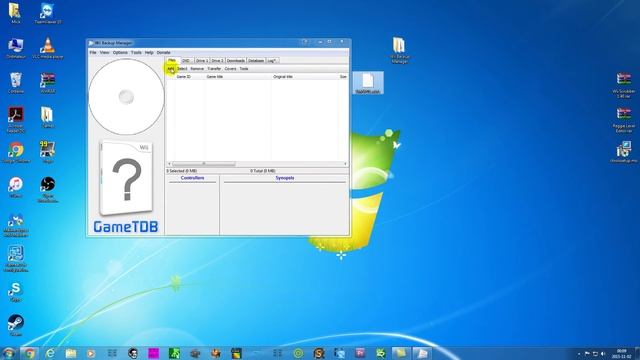Open the File menu in Wii Backup Manager
Screen dimensions: 640x360
93,53
